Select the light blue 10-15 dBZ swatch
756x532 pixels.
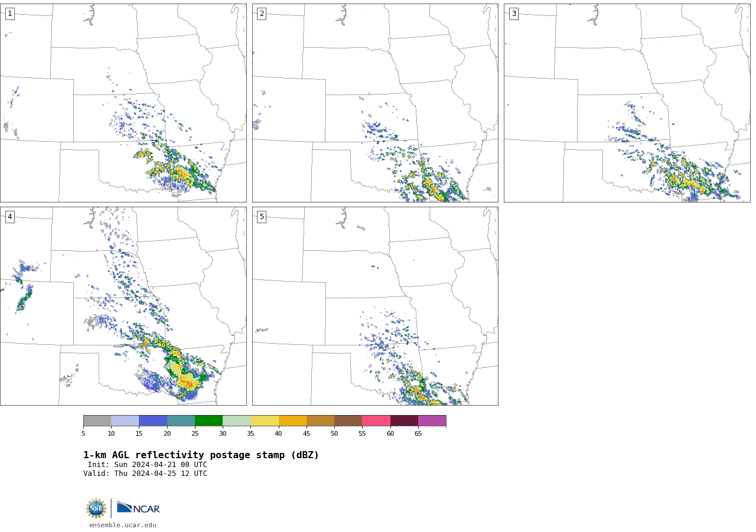tap(125, 421)
